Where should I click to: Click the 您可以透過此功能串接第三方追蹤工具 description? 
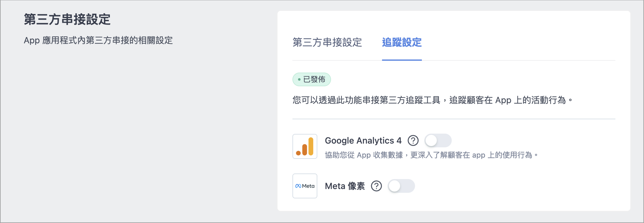[366, 100]
